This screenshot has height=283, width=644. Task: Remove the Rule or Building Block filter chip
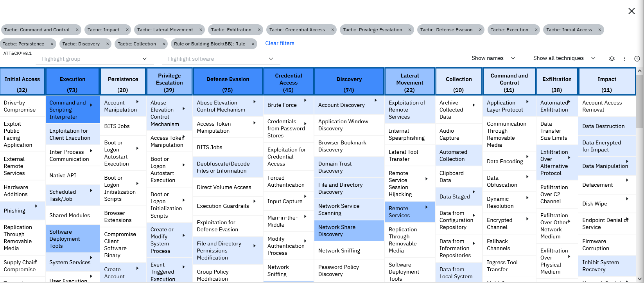[253, 44]
